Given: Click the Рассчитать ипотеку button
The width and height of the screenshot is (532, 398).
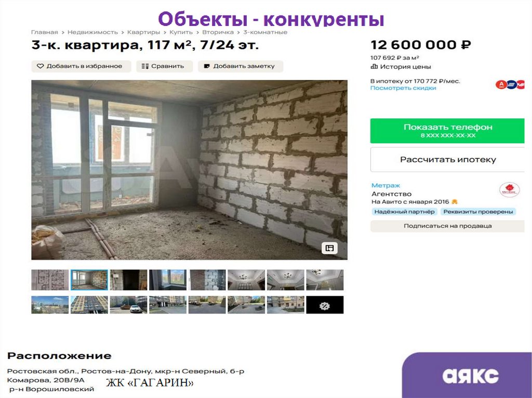Looking at the screenshot, I should [x=447, y=159].
